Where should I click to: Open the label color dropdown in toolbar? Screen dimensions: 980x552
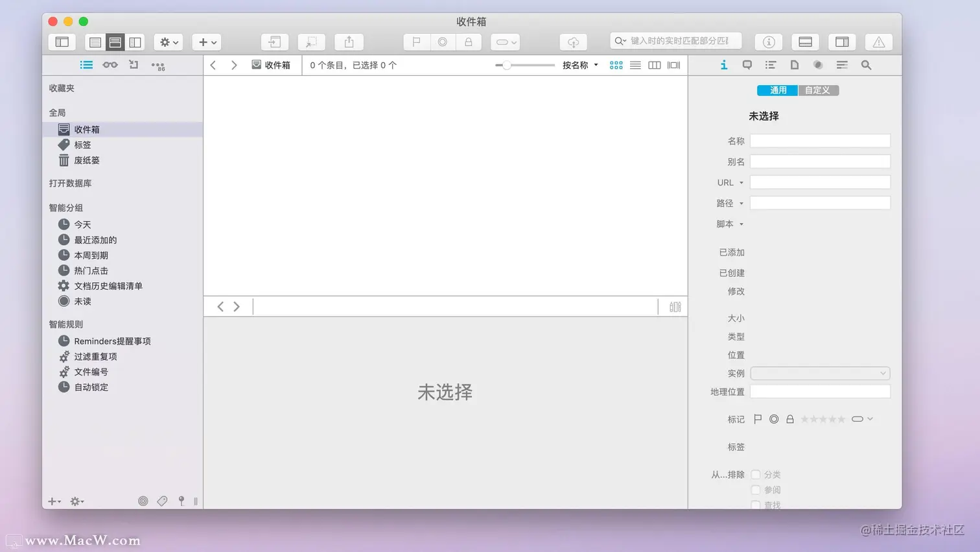[x=506, y=42]
